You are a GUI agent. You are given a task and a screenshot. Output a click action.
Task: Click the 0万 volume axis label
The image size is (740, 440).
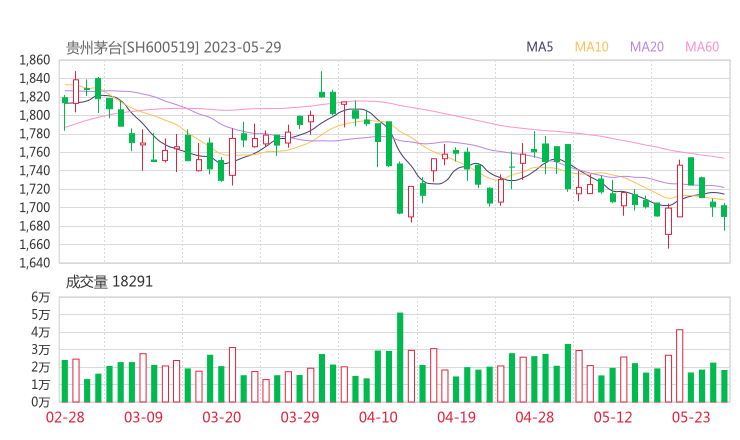coord(41,402)
